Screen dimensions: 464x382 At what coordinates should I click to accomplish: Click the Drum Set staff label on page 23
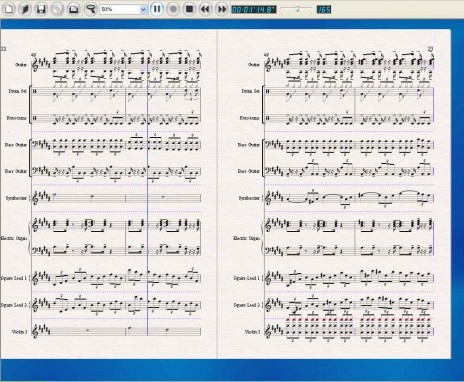[x=251, y=91]
